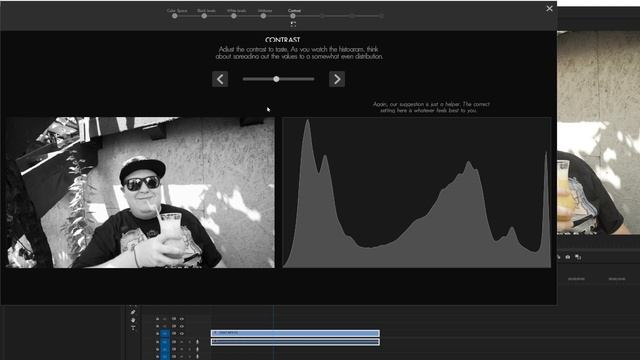Enable voice-over record on first audio track
This screenshot has height=360, width=640.
pos(198,342)
